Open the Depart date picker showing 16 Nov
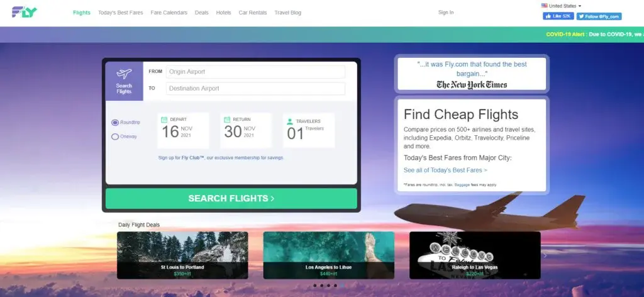This screenshot has height=297, width=644. (183, 130)
